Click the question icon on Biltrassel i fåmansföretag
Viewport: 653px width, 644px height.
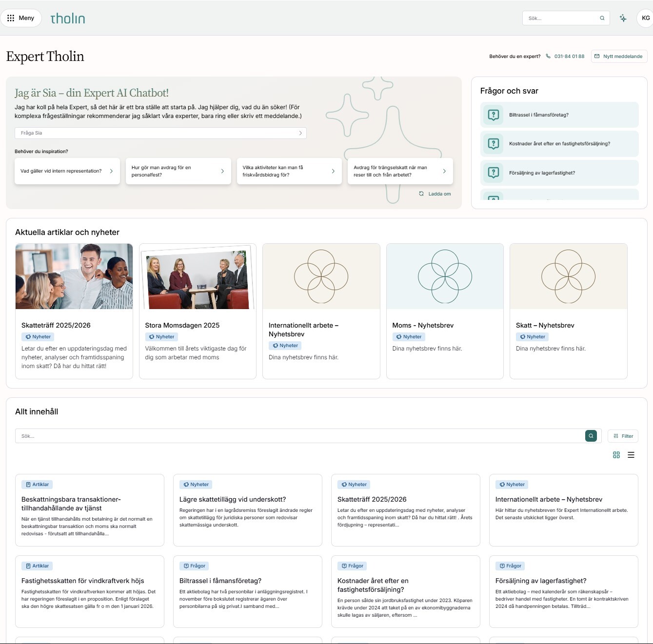click(493, 115)
